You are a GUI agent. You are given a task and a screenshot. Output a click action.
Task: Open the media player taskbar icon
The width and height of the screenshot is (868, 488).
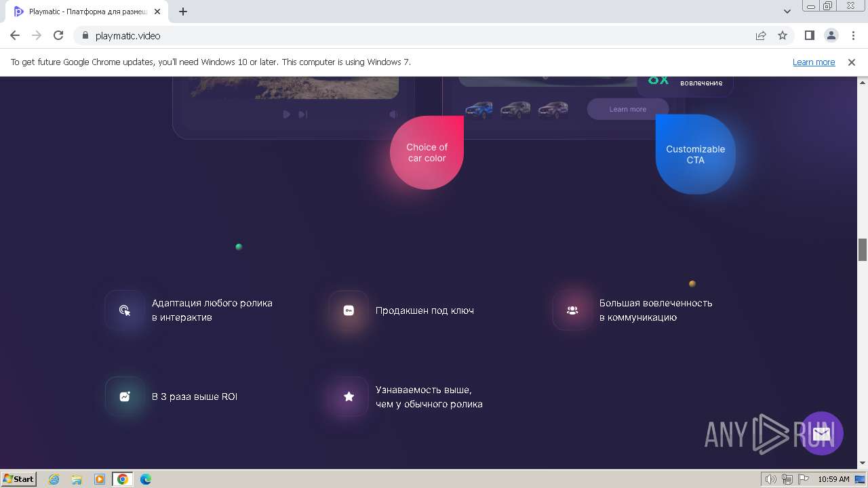100,479
